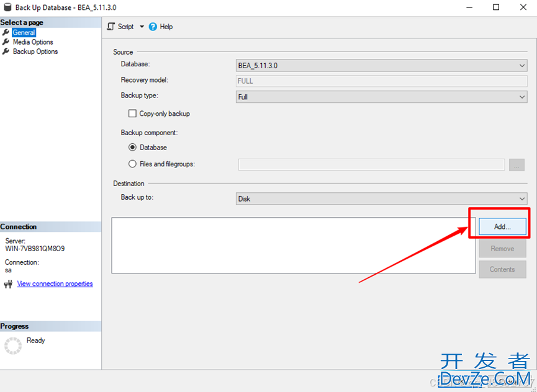
Task: Click the Remove button
Action: (x=502, y=249)
